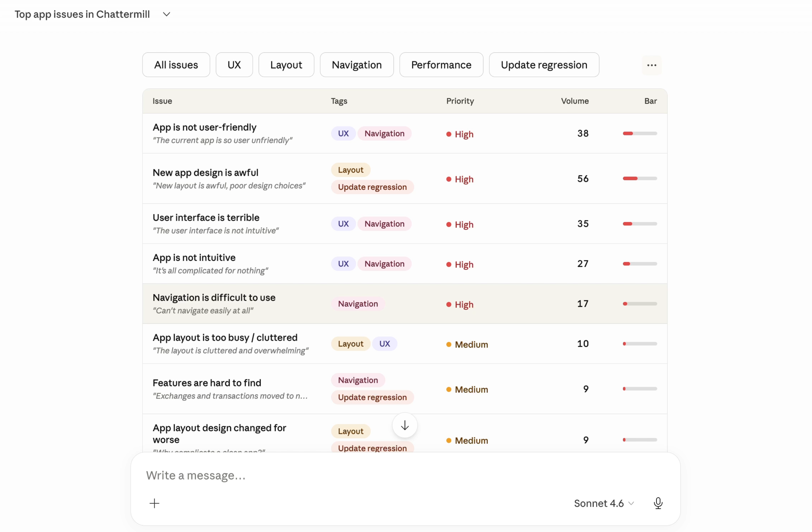Expand the chat title dropdown chevron
Viewport: 812px width, 532px height.
[166, 14]
